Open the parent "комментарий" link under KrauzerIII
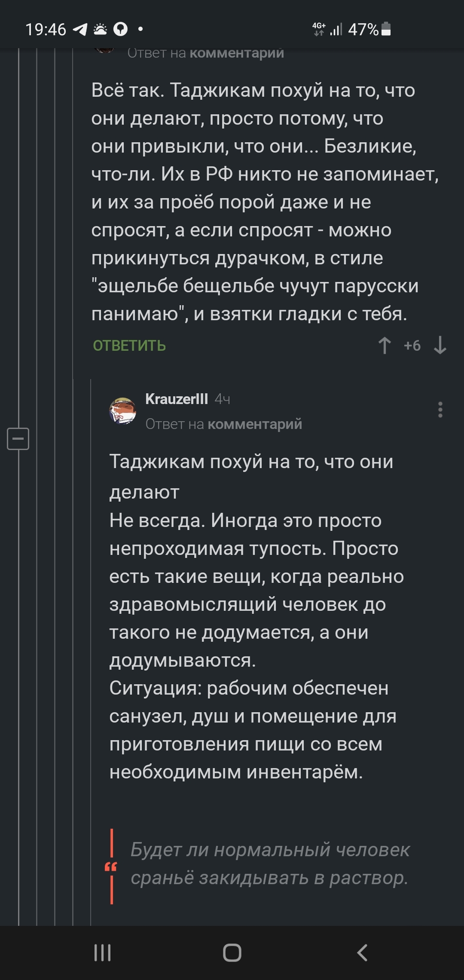 point(255,424)
